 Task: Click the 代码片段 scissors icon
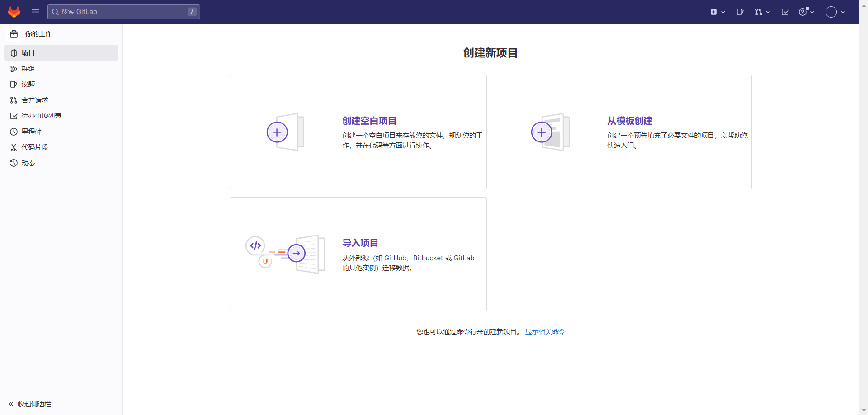(14, 147)
